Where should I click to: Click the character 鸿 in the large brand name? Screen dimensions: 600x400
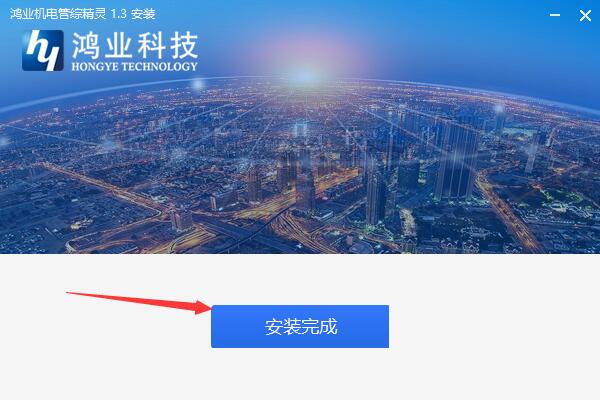[86, 46]
